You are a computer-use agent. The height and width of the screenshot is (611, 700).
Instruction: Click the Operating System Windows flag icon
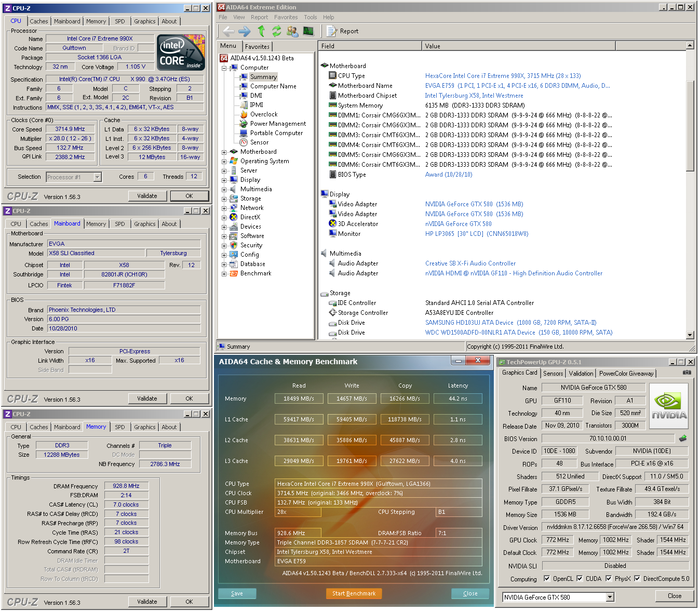234,161
